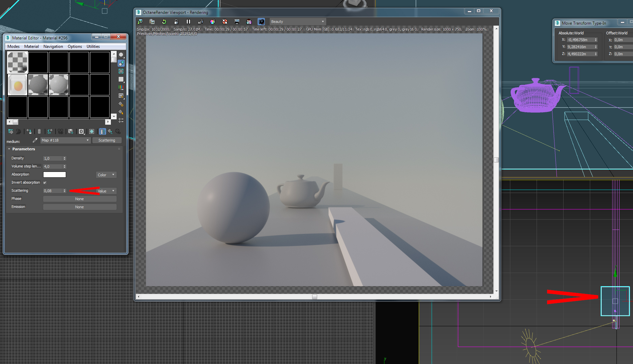Click Put Material to Scene icon

19,131
